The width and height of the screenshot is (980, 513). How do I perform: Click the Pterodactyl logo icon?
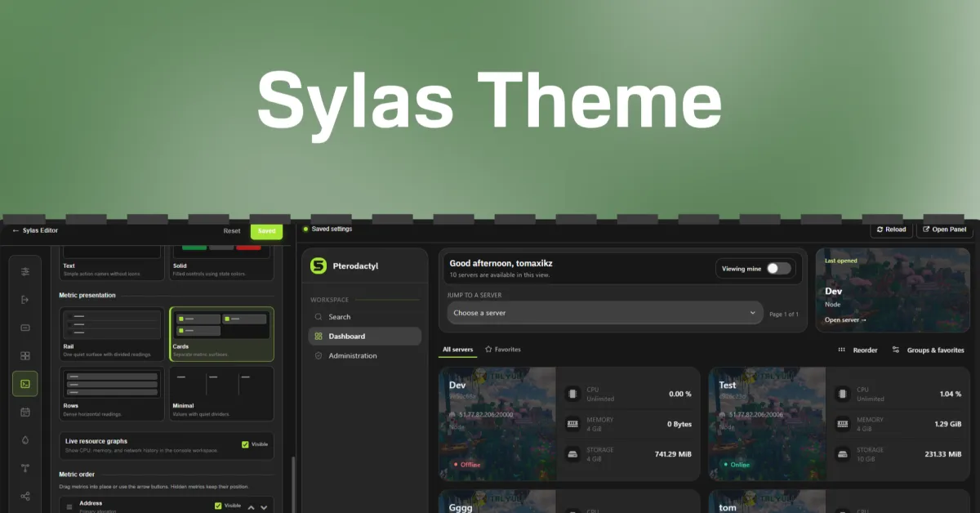318,265
